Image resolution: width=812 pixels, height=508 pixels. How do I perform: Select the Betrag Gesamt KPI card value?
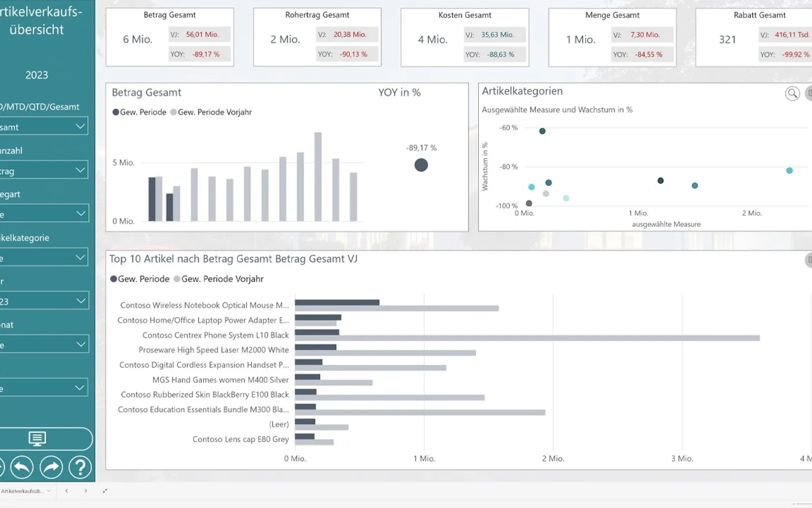138,39
